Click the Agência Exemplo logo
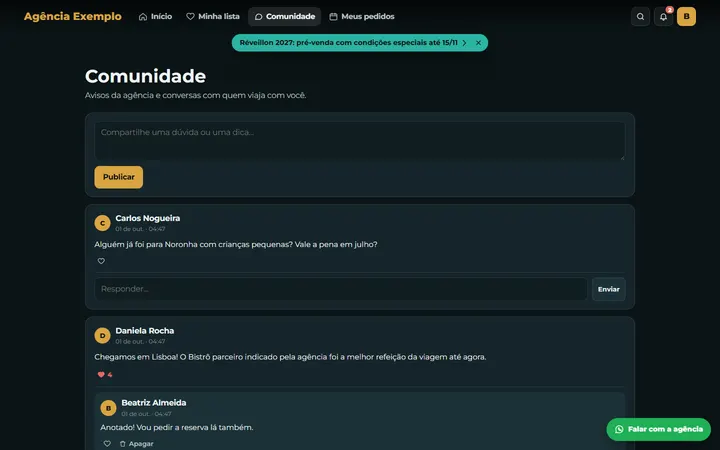The height and width of the screenshot is (450, 720). tap(73, 17)
